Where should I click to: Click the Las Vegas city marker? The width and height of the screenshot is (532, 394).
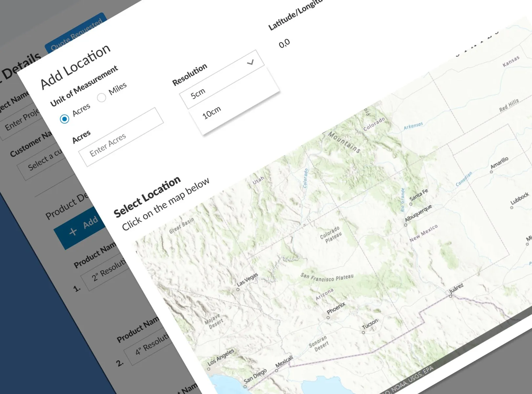238,289
